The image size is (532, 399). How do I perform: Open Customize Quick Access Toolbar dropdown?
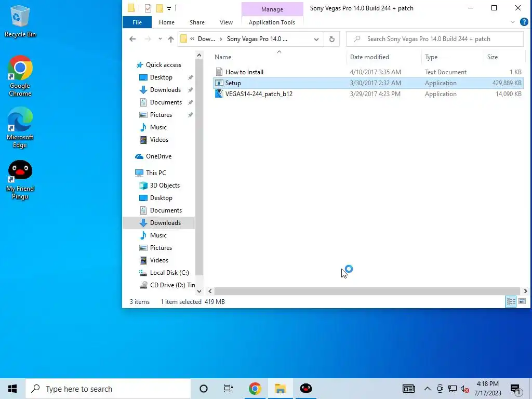pos(169,8)
